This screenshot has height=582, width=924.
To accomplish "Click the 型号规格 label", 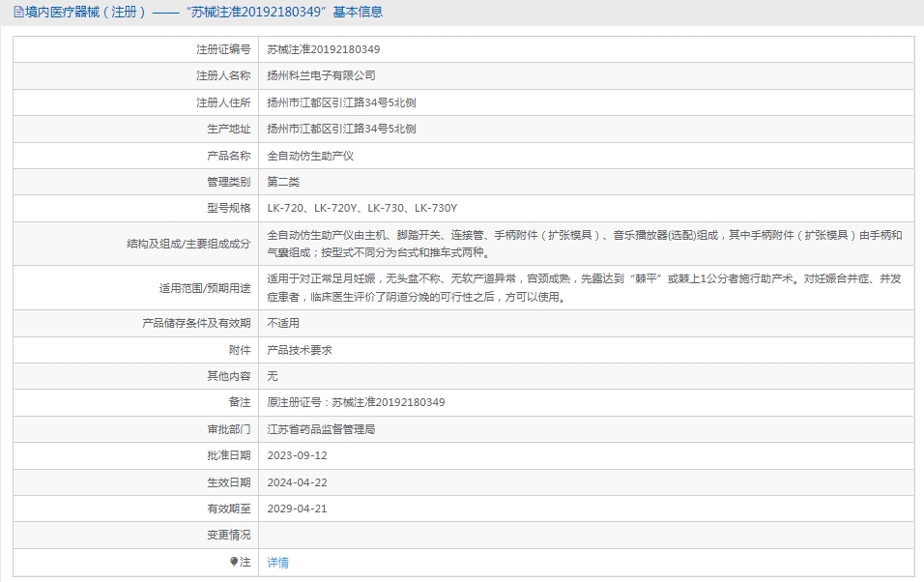I will point(229,208).
